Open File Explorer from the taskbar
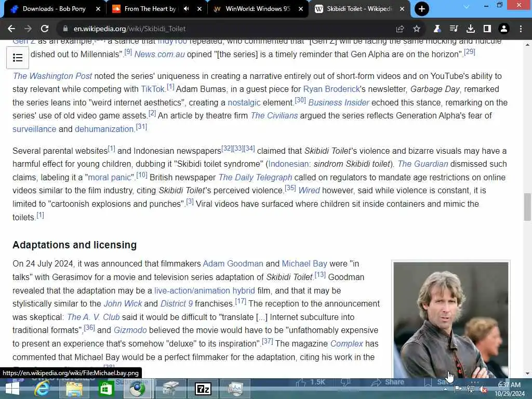 [x=74, y=389]
